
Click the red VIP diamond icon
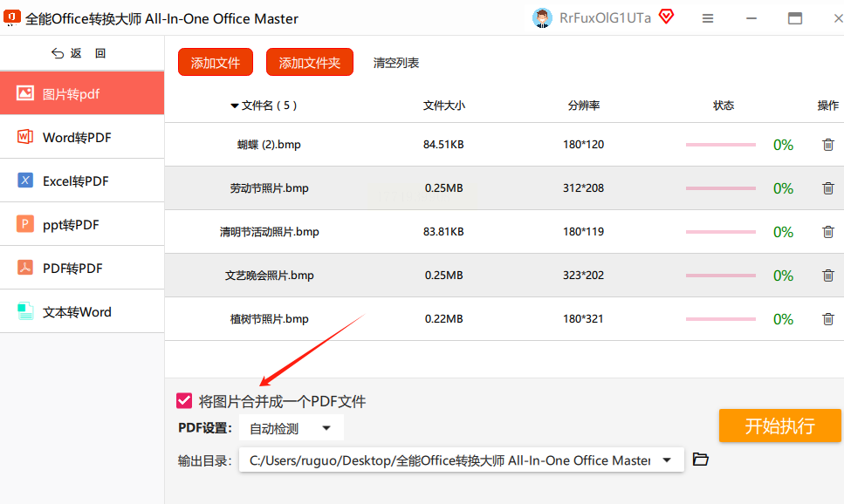666,17
